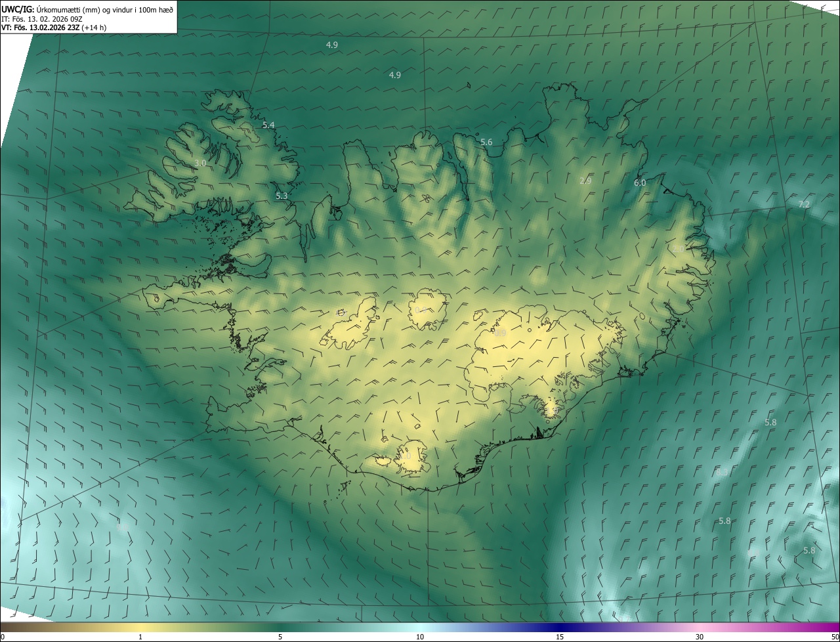Click the 15 tick on the color scale
840x642 pixels.
click(560, 637)
